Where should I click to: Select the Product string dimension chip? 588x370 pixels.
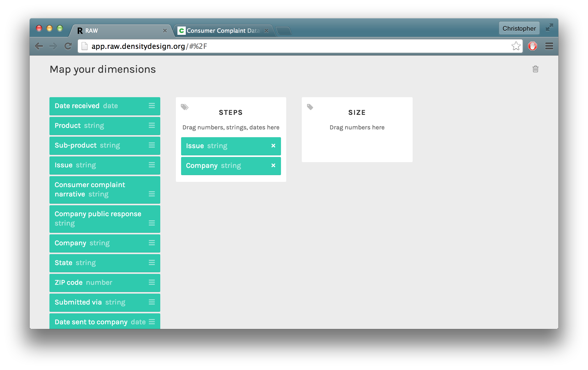point(105,126)
